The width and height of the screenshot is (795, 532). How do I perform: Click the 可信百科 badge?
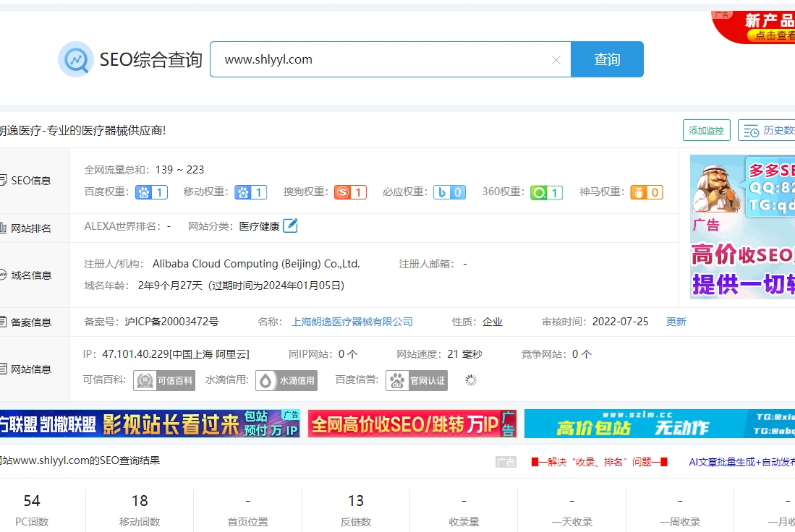click(x=164, y=380)
